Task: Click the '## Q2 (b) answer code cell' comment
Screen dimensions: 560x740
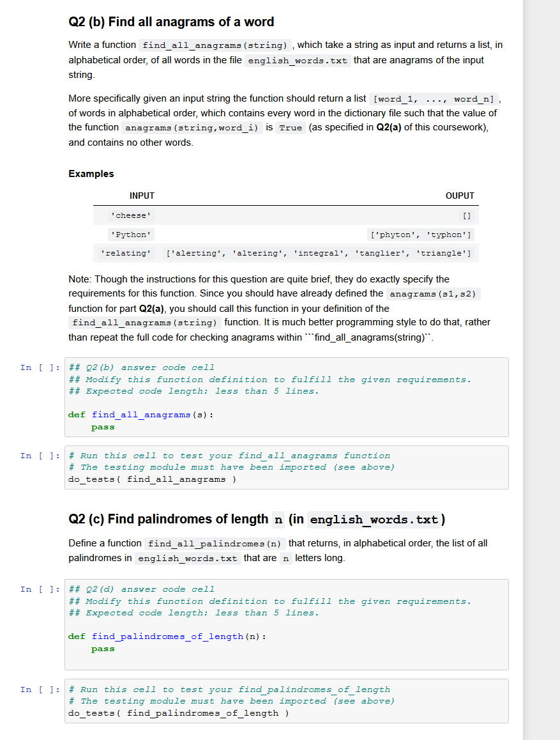Action: point(141,367)
